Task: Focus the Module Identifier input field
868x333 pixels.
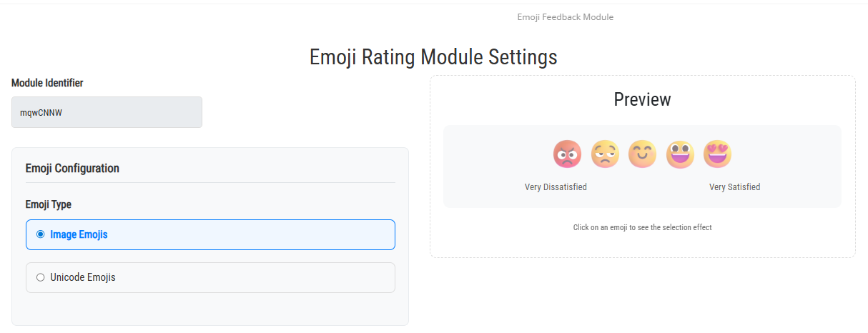Action: (x=107, y=112)
